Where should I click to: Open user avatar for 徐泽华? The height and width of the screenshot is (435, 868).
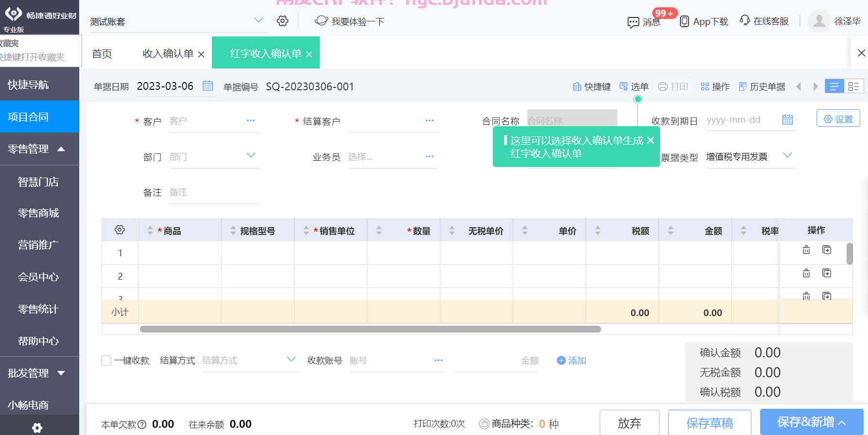819,21
